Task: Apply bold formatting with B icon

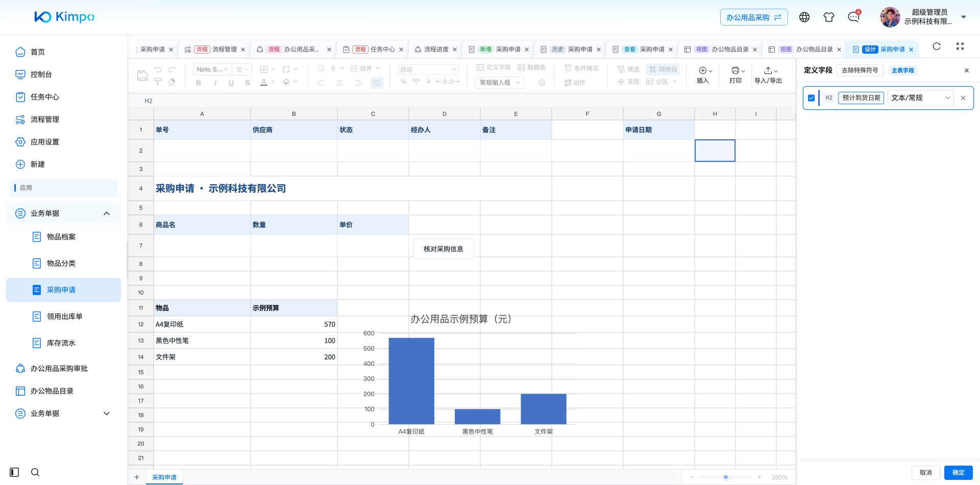Action: (x=199, y=82)
